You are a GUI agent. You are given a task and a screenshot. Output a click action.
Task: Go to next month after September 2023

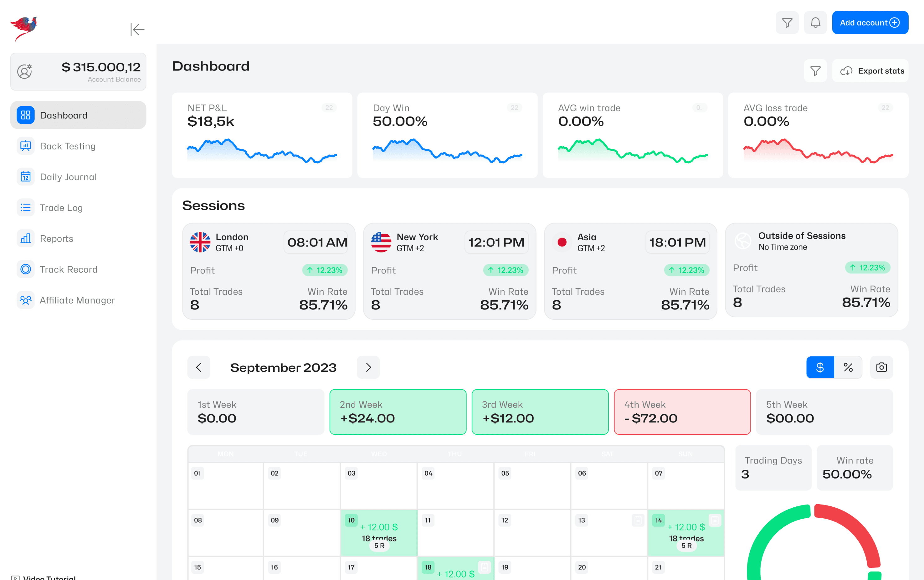tap(368, 367)
